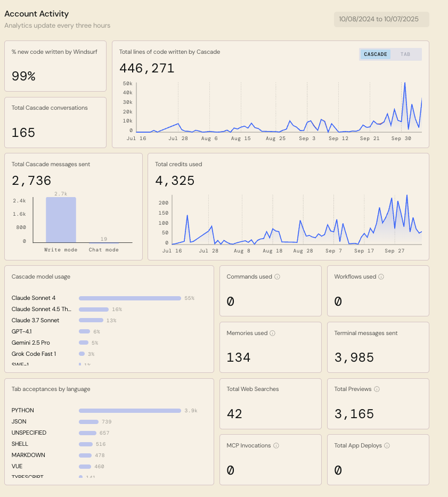Click the PYTHON tab acceptances bar
The height and width of the screenshot is (497, 448).
pos(129,411)
